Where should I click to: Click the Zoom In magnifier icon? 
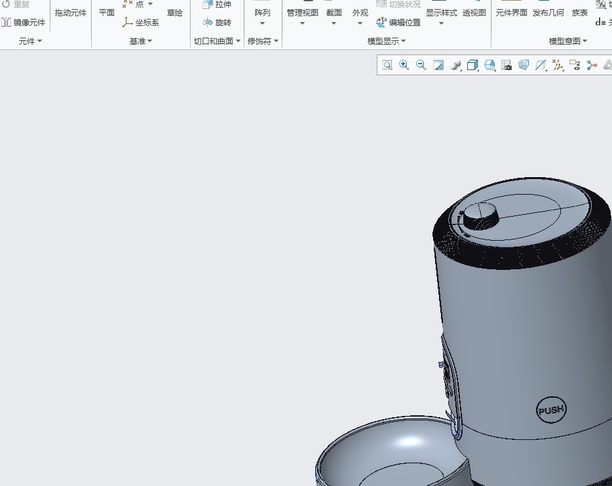point(404,65)
